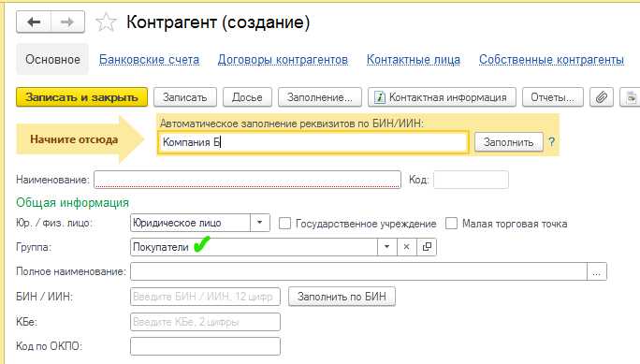Viewport: 640px width, 364px height.
Task: Click Заполнить next to auto-fill field
Action: pyautogui.click(x=509, y=142)
